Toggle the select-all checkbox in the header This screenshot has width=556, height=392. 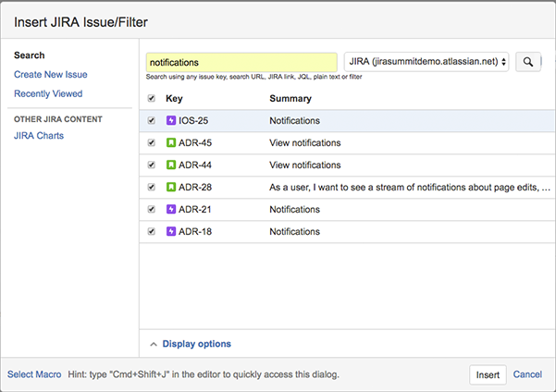pyautogui.click(x=152, y=98)
